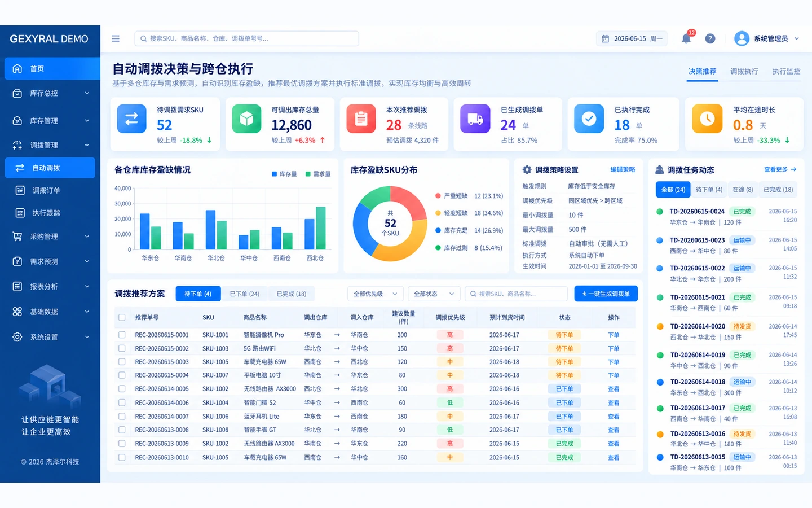Click the 库存总控 sidebar icon
812x508 pixels.
point(17,93)
